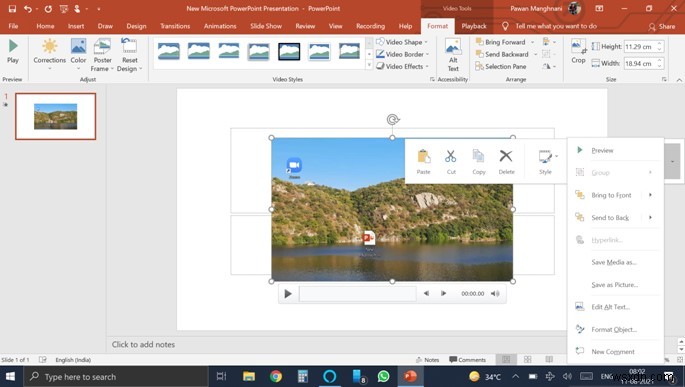Click the Save icon in quick access toolbar

pyautogui.click(x=12, y=9)
